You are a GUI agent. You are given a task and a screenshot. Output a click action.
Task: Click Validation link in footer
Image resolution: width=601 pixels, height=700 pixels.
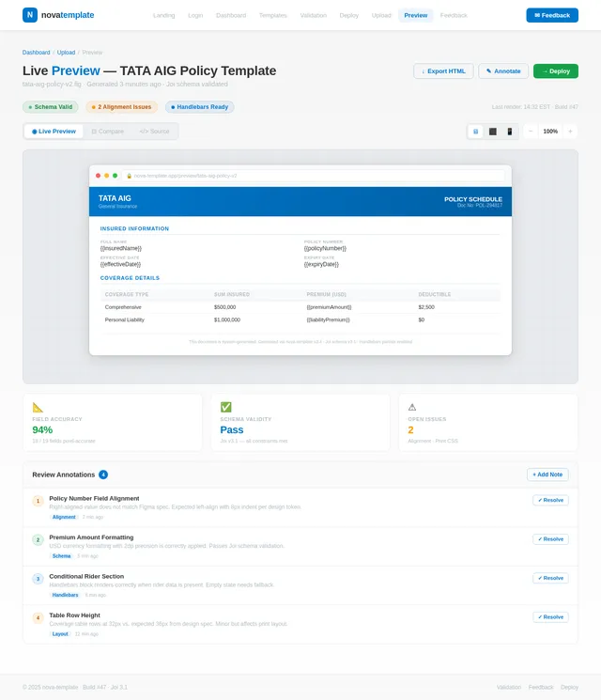click(509, 687)
